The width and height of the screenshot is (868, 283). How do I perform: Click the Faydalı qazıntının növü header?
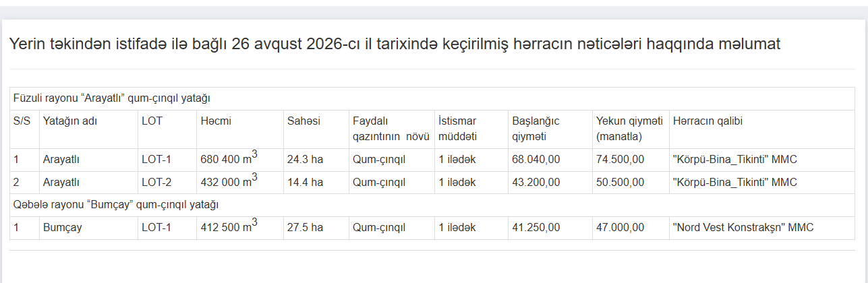(392, 129)
